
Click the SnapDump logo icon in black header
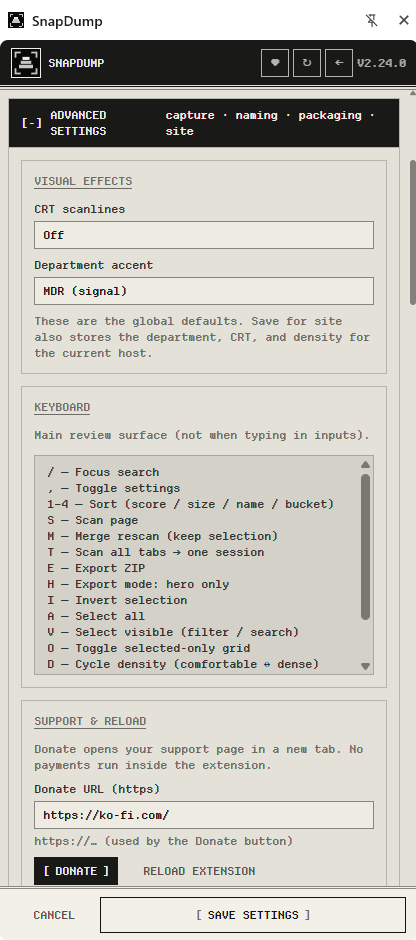click(x=26, y=63)
